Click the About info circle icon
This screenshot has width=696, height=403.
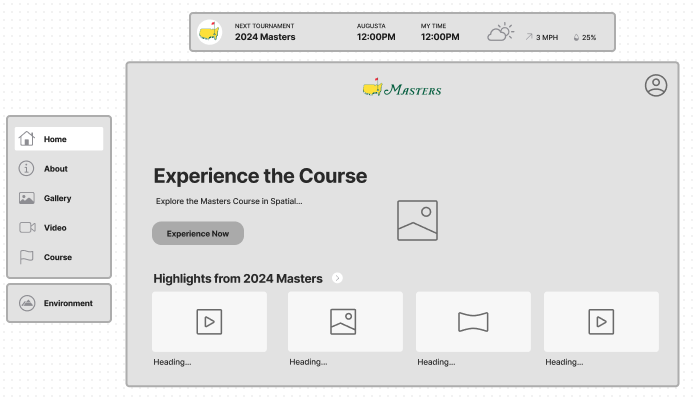(x=26, y=169)
